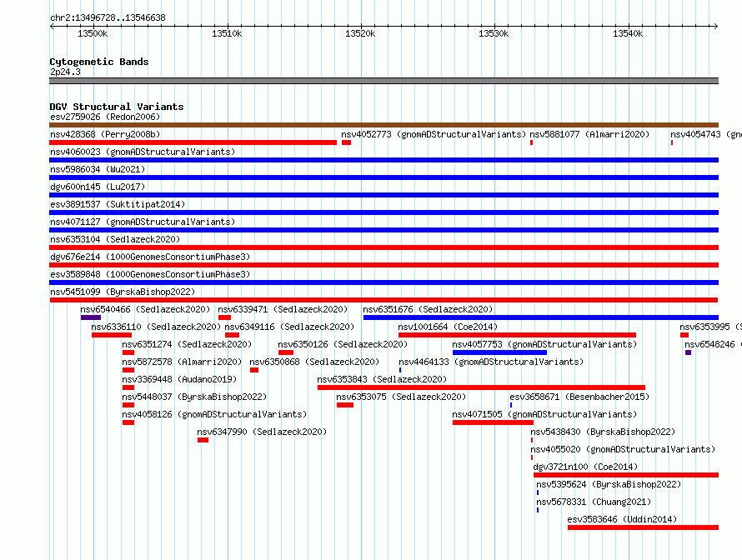Click the Cytogenetic Bands track title
Image resolution: width=742 pixels, height=560 pixels.
tap(99, 62)
